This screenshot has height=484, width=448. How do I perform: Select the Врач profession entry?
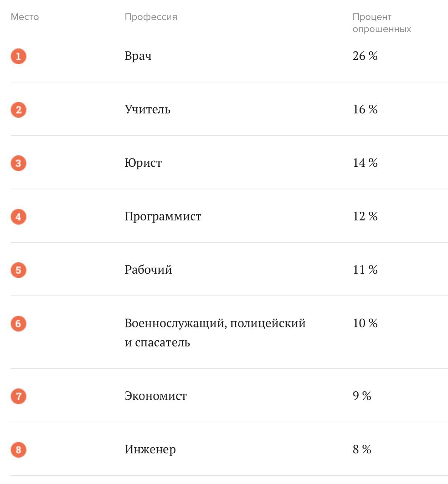click(138, 56)
